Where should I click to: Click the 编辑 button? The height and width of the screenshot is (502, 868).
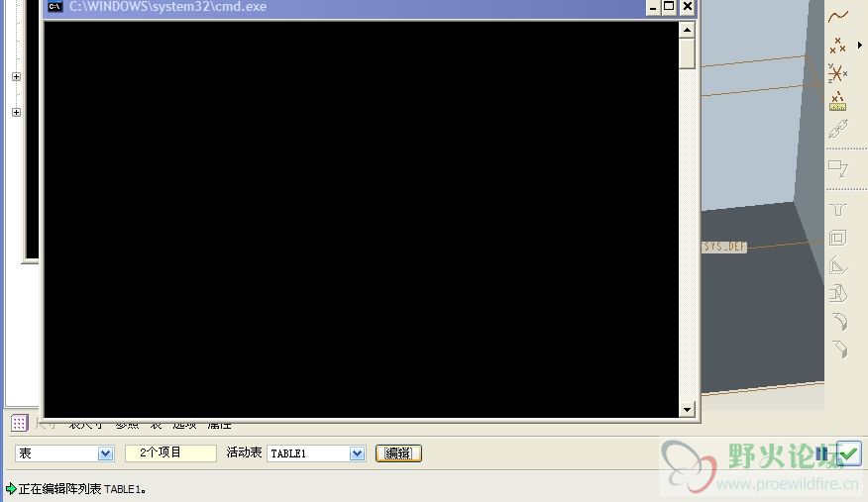[x=398, y=453]
